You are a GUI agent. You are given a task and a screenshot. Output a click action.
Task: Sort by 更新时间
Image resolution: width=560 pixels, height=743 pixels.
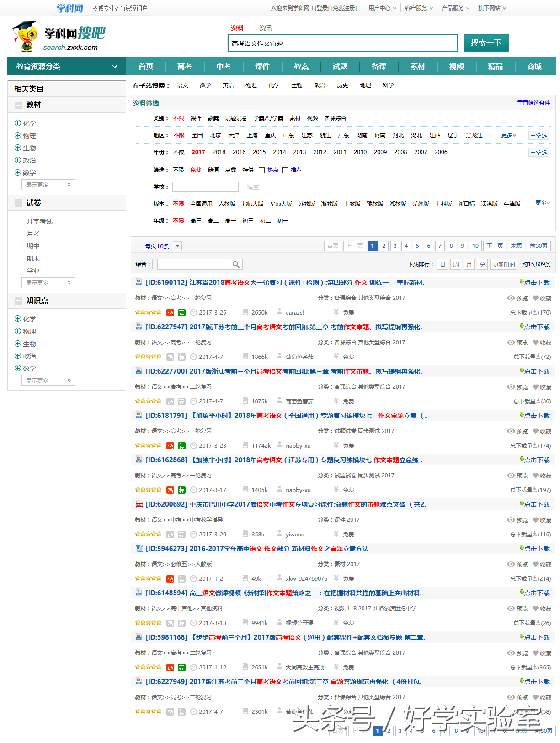[504, 264]
